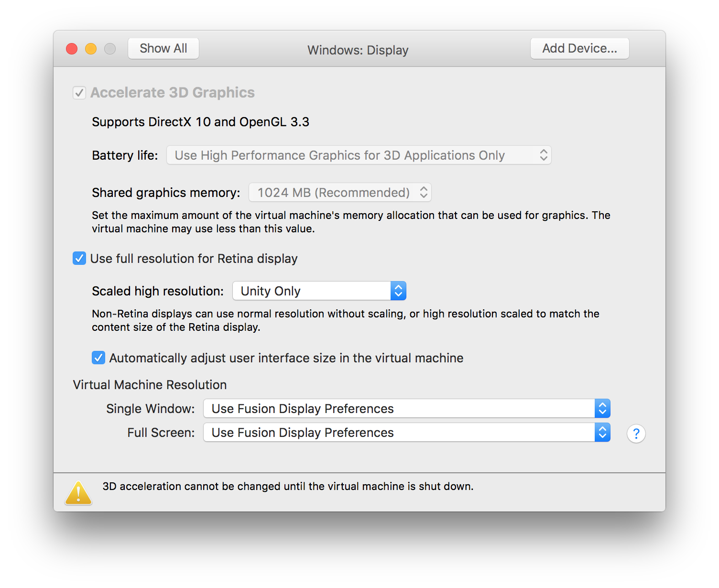The width and height of the screenshot is (719, 588).
Task: Expand Scaled high resolution Unity Only menu
Action: click(319, 291)
